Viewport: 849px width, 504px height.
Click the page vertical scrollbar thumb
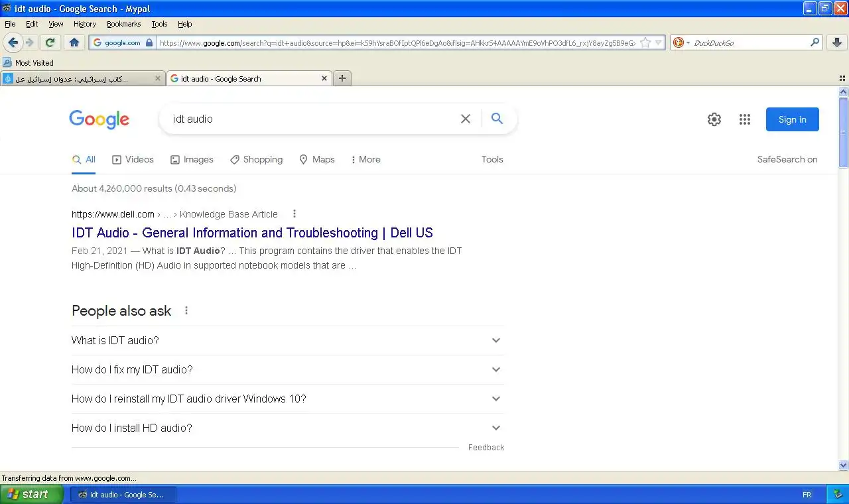(x=843, y=133)
